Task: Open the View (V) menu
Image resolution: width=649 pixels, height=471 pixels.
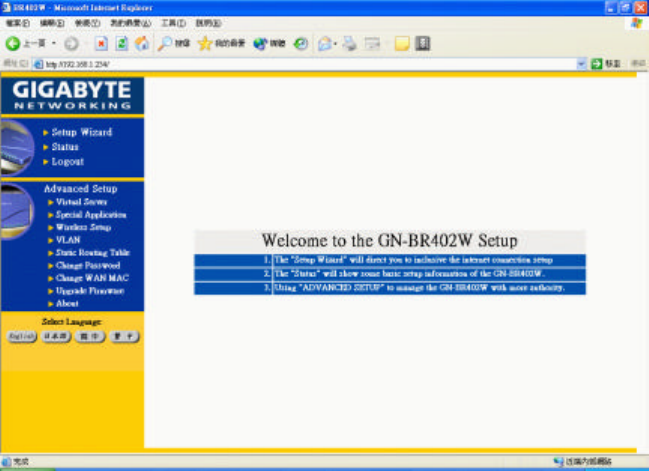Action: [87, 23]
